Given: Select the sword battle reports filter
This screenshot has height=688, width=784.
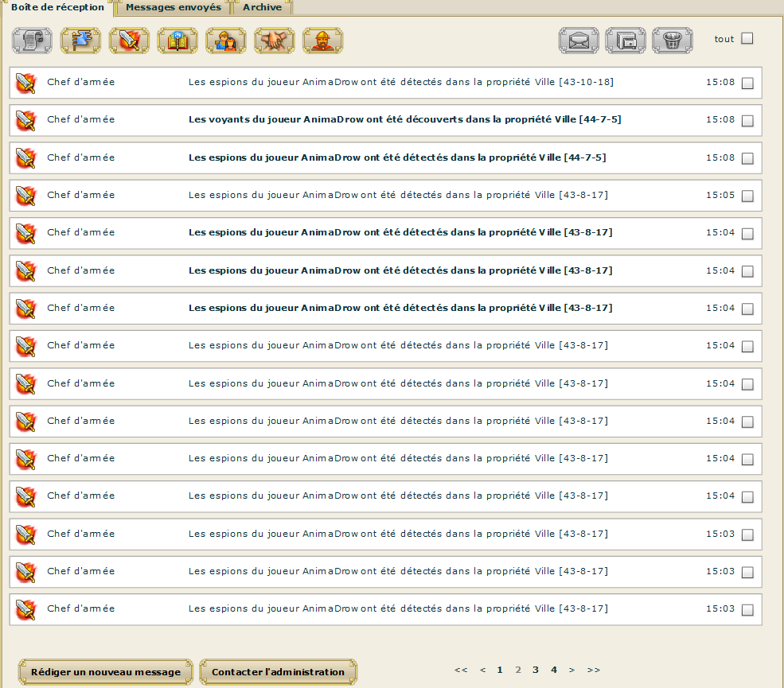Looking at the screenshot, I should 129,41.
